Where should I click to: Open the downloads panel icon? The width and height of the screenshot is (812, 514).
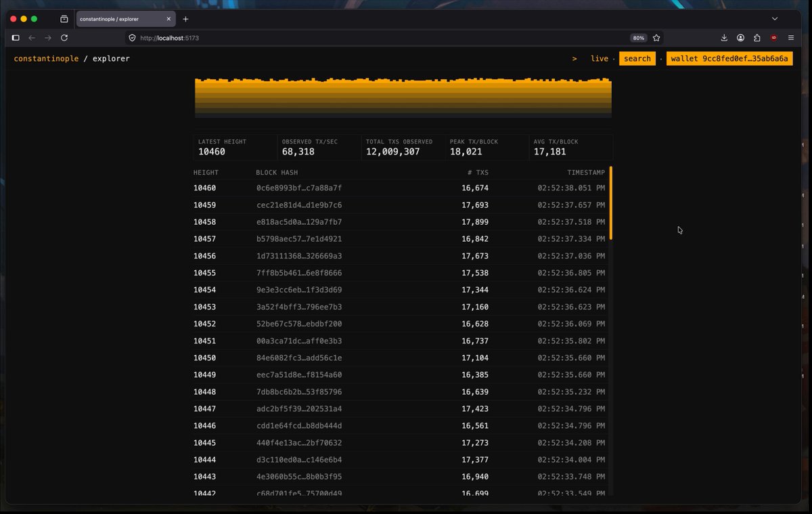(724, 38)
